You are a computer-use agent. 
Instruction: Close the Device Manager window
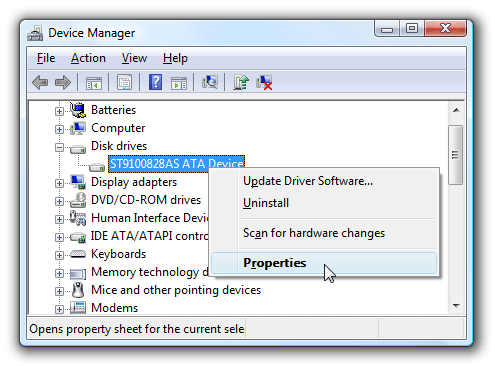[445, 28]
